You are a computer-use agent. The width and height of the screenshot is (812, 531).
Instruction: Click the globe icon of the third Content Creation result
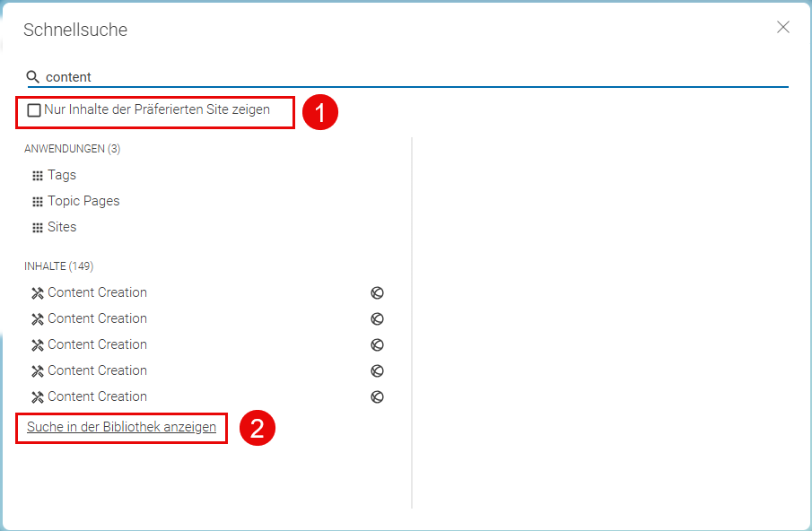377,344
